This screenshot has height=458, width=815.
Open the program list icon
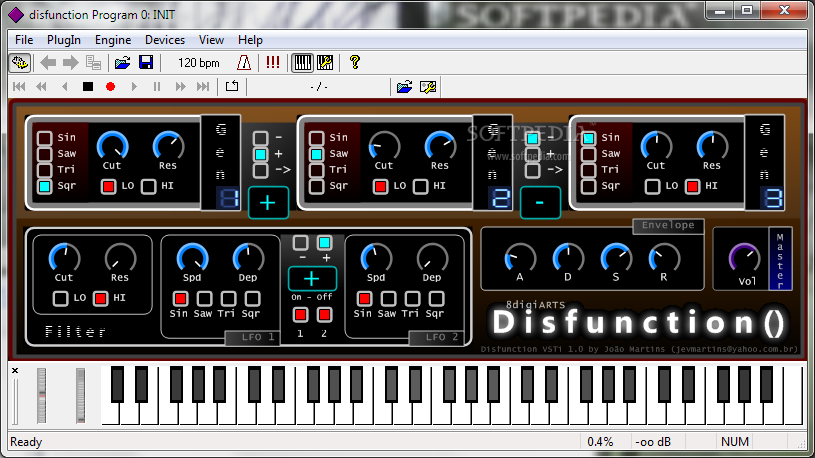[x=94, y=63]
